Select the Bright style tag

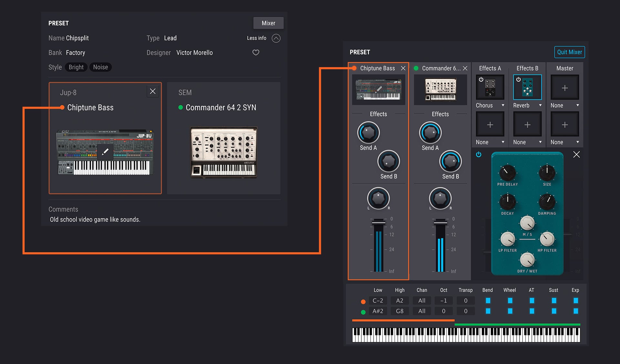tap(76, 67)
